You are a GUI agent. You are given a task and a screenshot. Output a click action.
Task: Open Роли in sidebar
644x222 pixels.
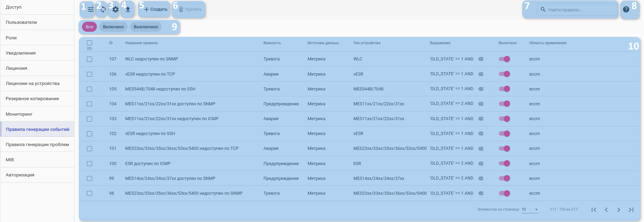(x=37, y=38)
